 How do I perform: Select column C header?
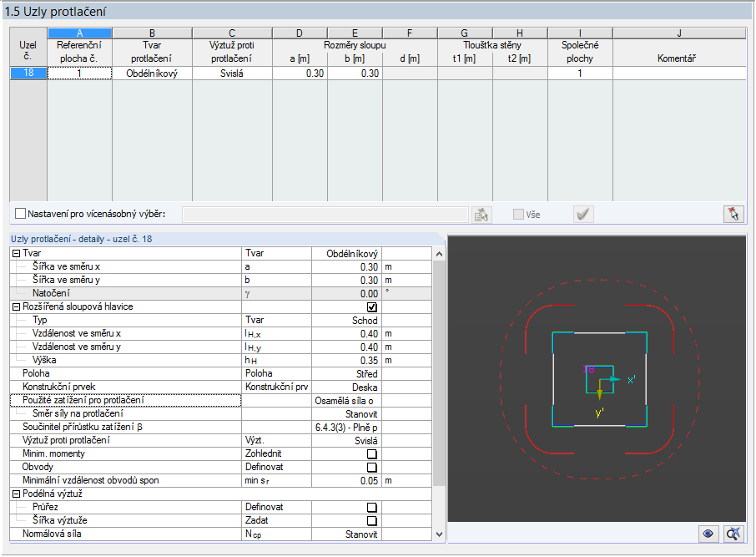point(232,33)
